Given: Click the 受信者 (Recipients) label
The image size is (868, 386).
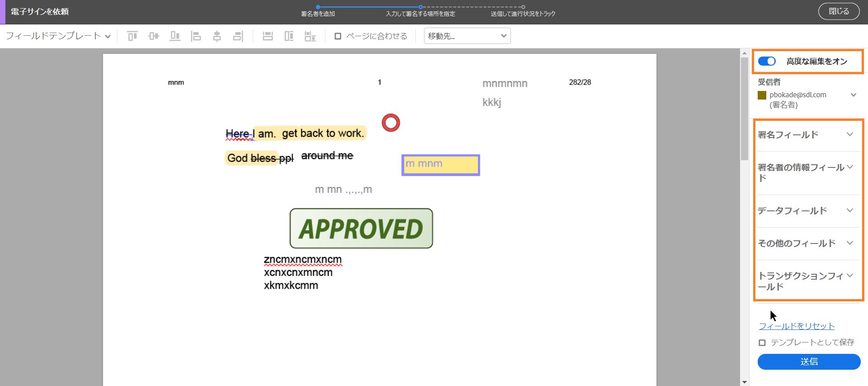Looking at the screenshot, I should coord(769,82).
